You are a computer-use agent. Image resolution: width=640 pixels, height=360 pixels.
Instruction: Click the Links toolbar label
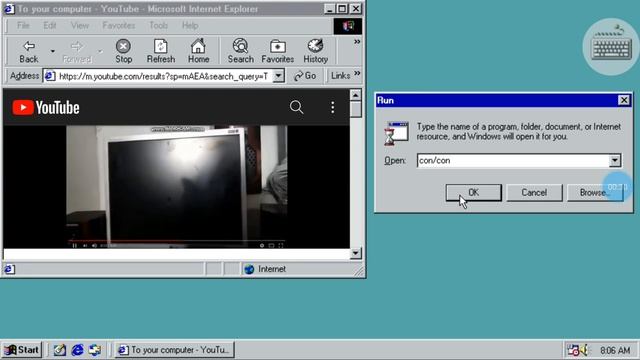340,76
